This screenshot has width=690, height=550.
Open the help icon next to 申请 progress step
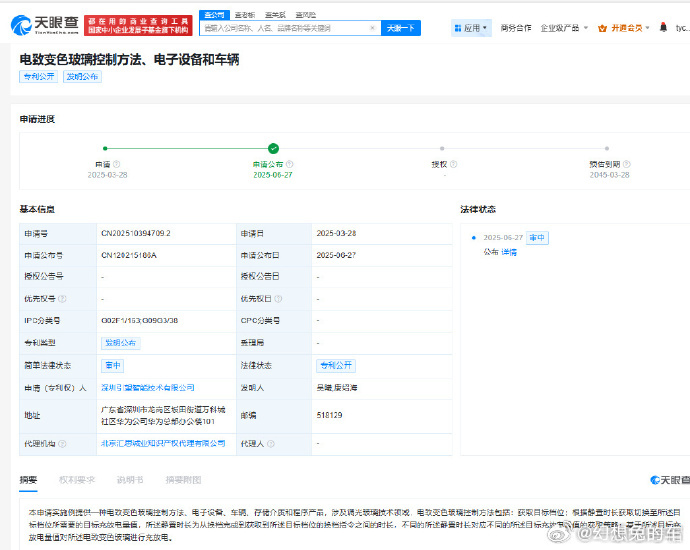[117, 164]
